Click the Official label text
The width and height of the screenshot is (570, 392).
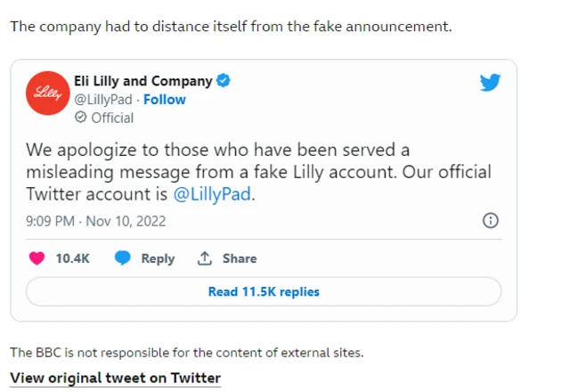pos(112,118)
